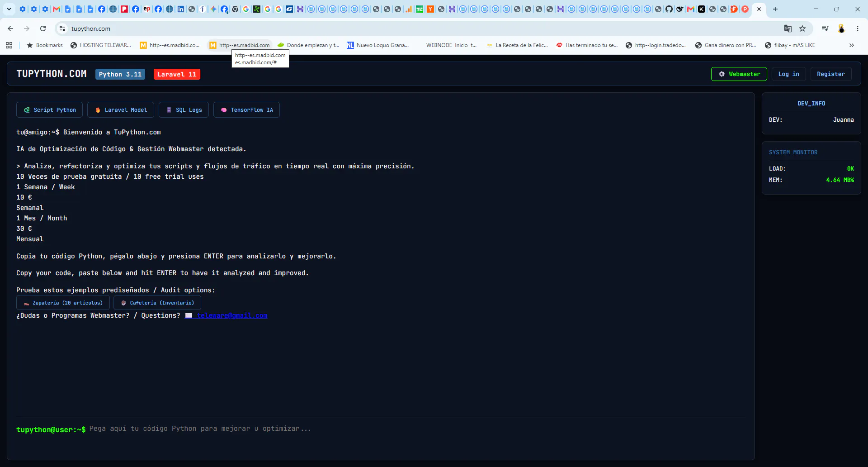Bookmark this page with the star

pyautogui.click(x=802, y=29)
